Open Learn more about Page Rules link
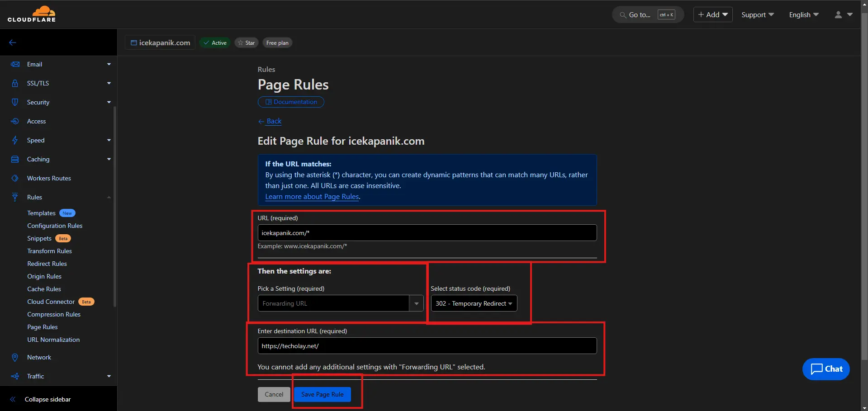Image resolution: width=868 pixels, height=411 pixels. (312, 197)
